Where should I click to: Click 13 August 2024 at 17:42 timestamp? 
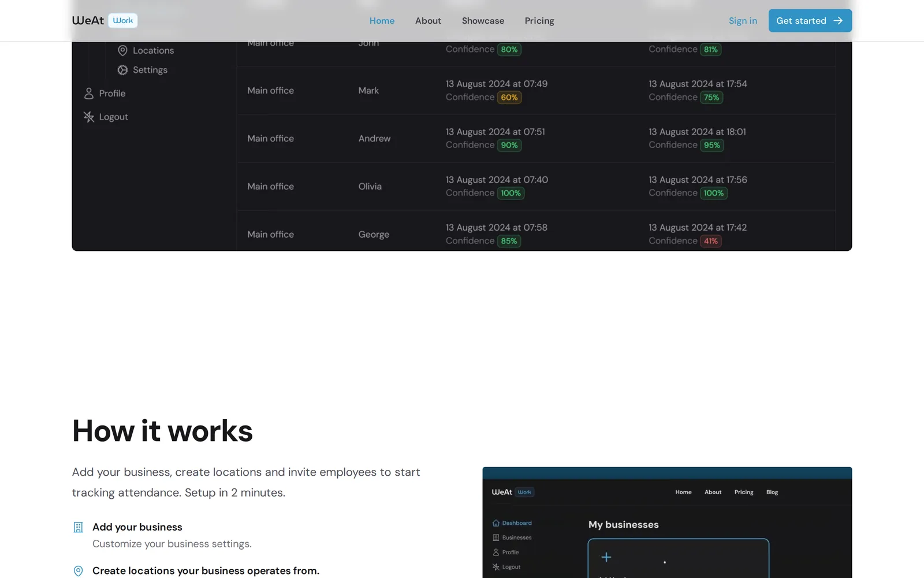(698, 228)
